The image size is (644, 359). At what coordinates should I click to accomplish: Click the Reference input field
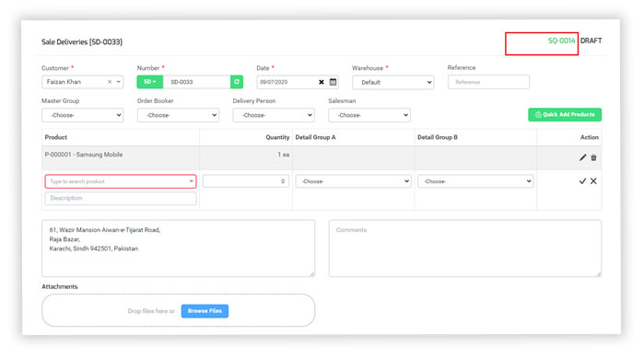[488, 82]
